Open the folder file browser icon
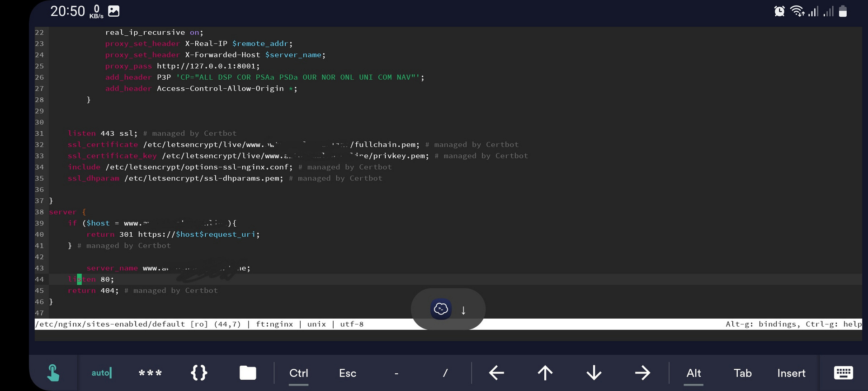 (248, 373)
